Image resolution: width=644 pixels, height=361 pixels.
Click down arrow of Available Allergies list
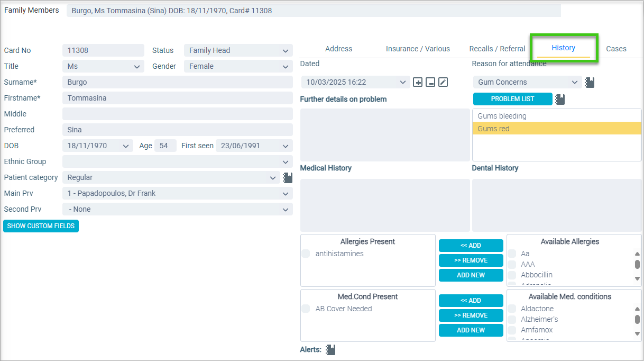pyautogui.click(x=637, y=278)
